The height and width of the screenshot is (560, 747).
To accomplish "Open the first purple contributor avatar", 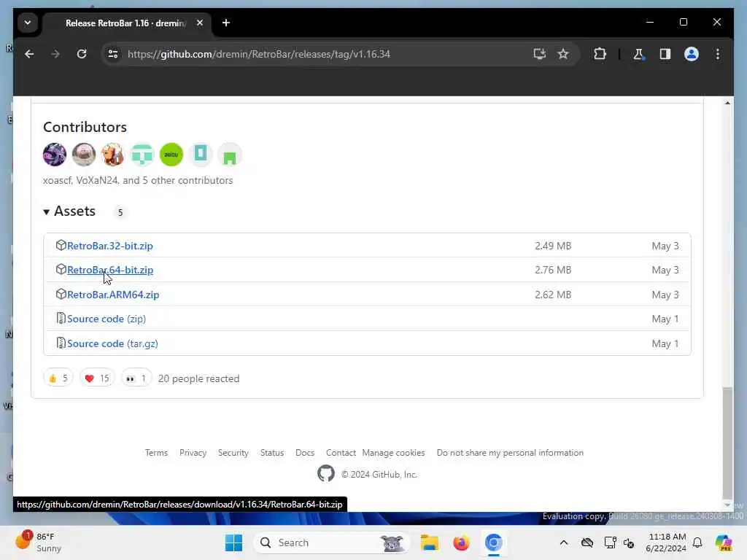I will [x=55, y=155].
